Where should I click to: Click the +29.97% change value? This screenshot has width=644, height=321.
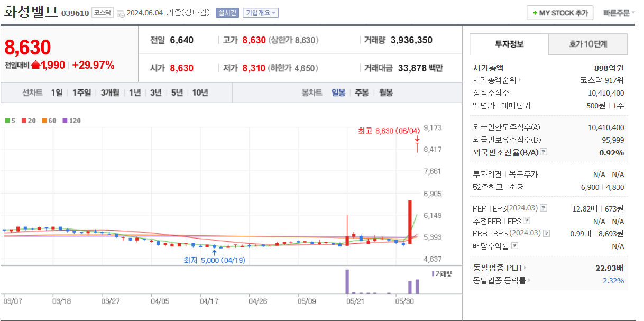(93, 66)
